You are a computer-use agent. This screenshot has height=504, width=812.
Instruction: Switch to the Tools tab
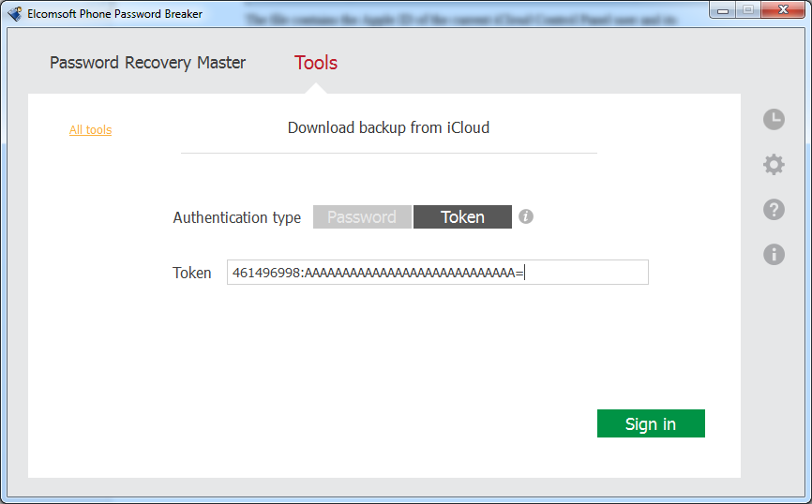[316, 63]
